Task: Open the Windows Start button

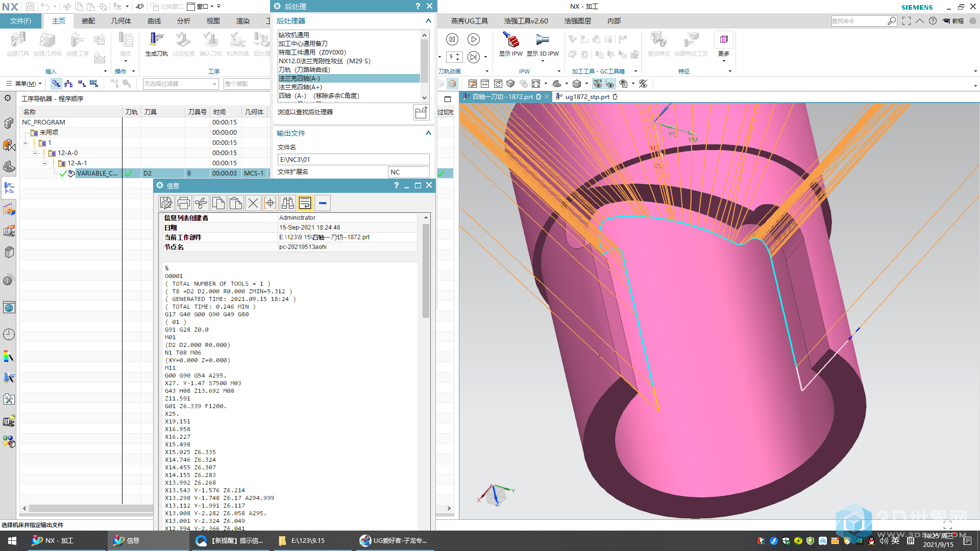Action: coord(12,541)
